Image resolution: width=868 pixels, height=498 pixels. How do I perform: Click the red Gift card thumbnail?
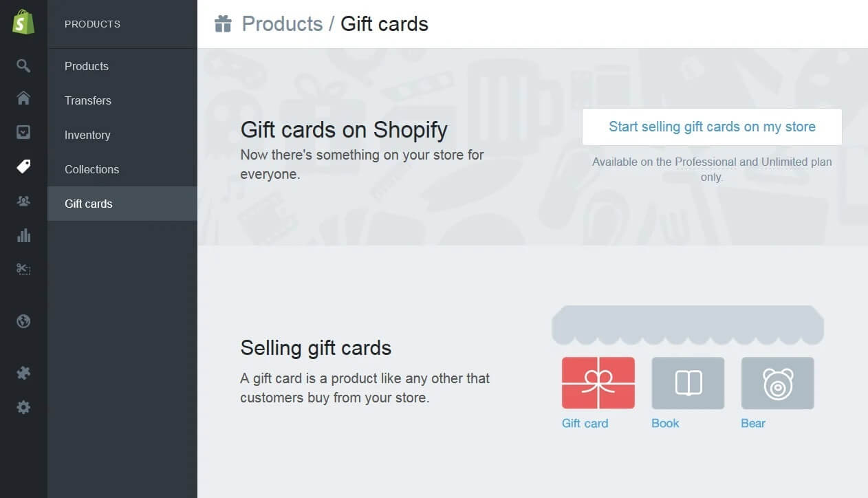[598, 383]
